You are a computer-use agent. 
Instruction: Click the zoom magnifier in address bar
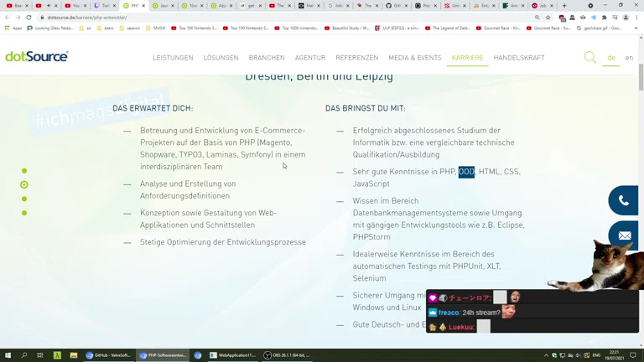pyautogui.click(x=538, y=18)
